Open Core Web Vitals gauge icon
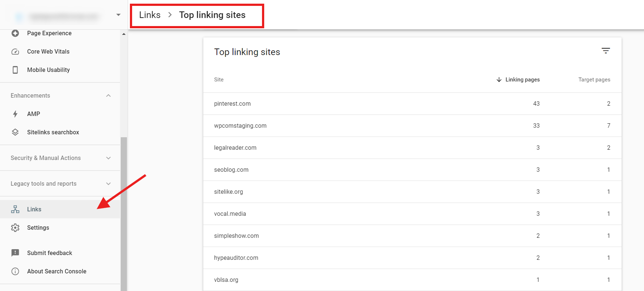Screen dimensions: 644x291 coord(15,52)
